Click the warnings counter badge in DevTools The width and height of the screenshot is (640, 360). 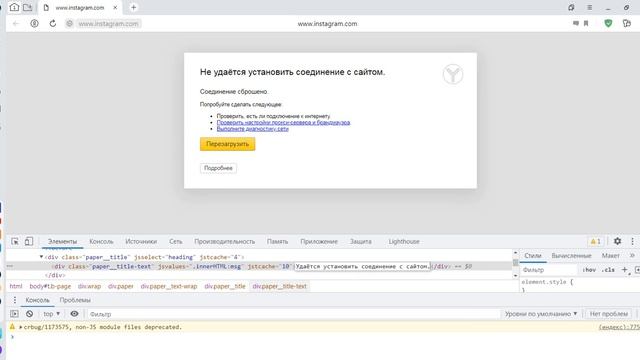click(596, 241)
